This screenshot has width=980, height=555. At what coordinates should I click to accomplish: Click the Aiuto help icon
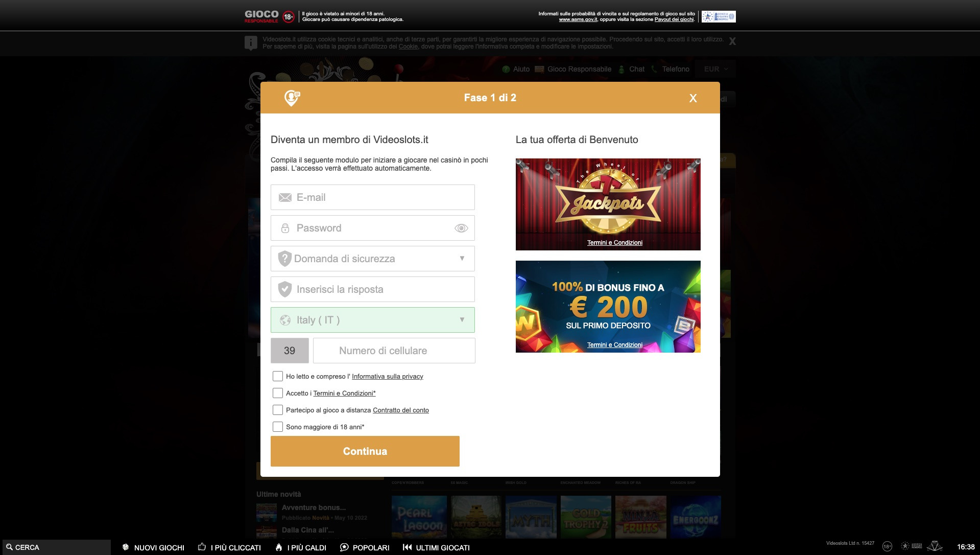coord(505,69)
